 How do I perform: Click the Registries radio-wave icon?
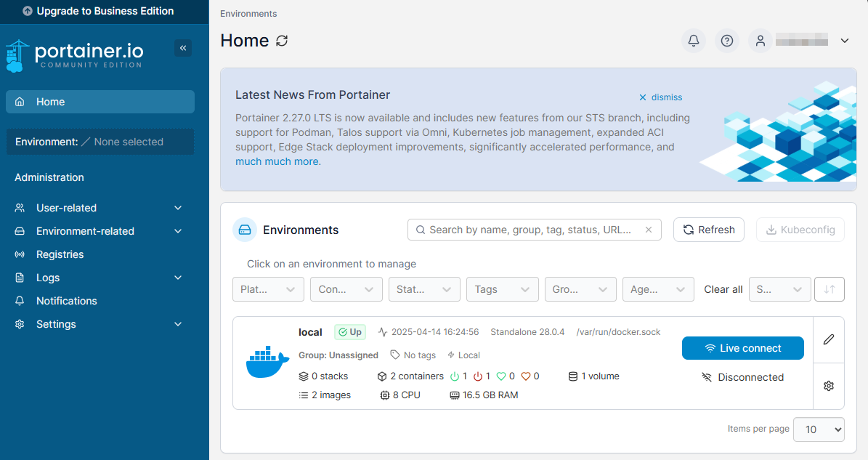coord(20,254)
